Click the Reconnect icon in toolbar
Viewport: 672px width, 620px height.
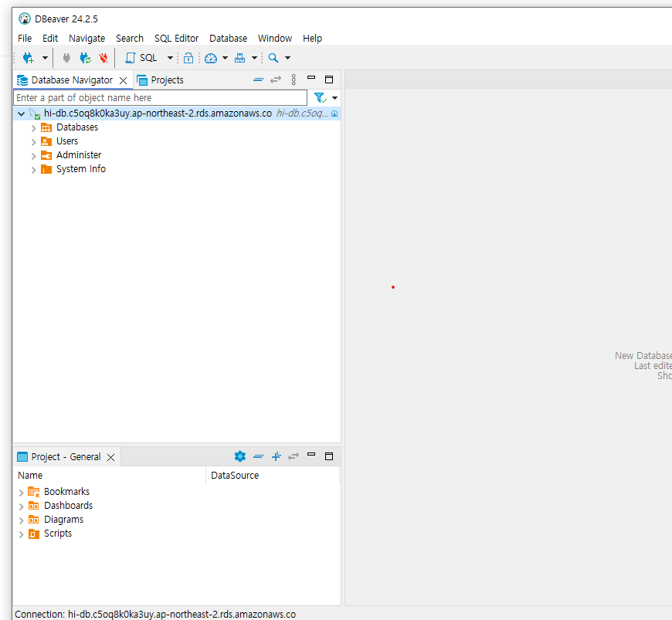[85, 58]
